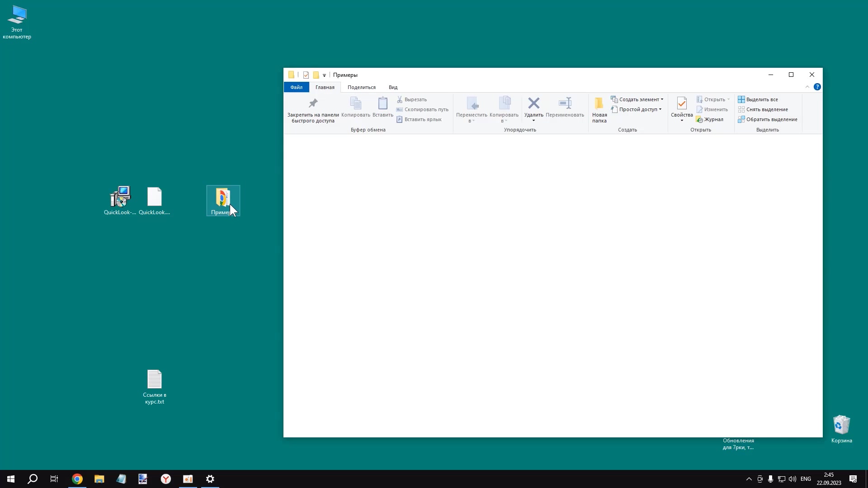
Task: Click the Pin to Quick access icon
Action: click(313, 103)
